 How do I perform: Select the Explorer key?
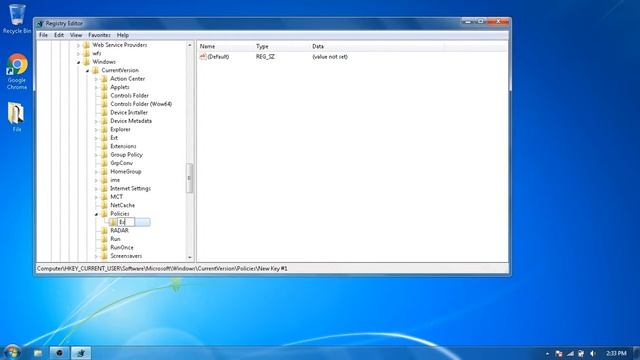coord(120,129)
